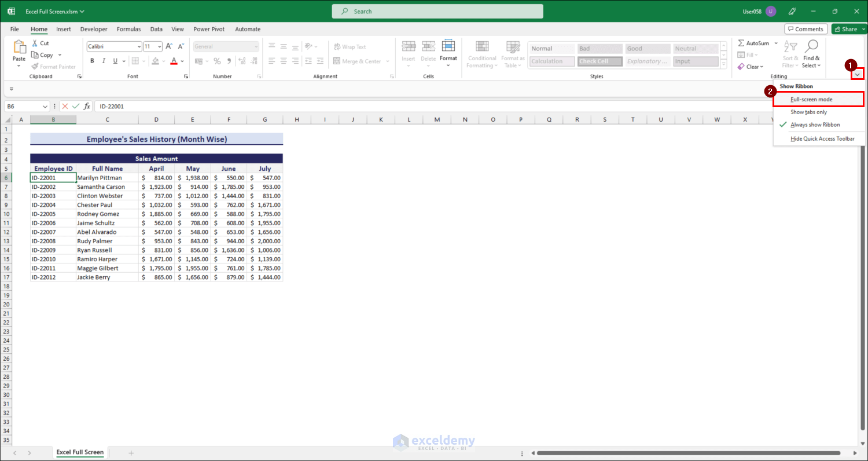Toggle Align Right for cell text

[296, 61]
